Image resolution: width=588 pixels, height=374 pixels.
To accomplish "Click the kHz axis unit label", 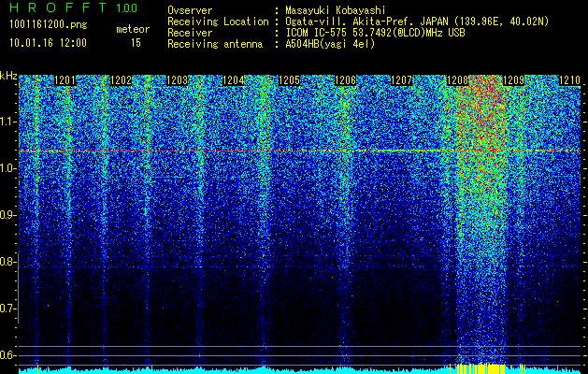I will click(x=8, y=76).
